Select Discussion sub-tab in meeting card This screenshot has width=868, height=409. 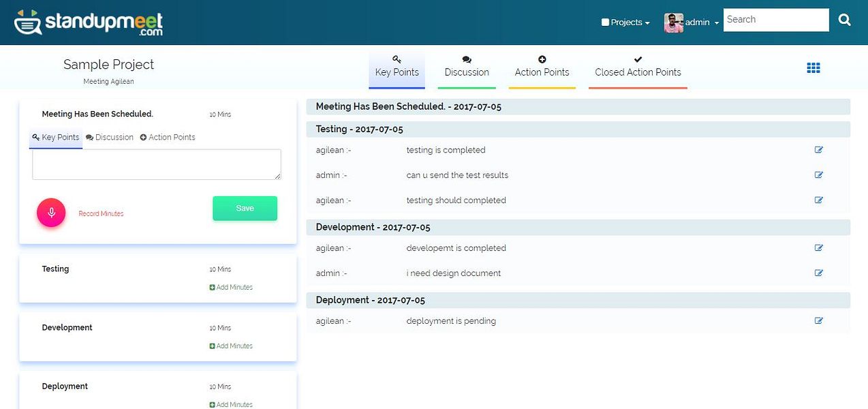click(x=110, y=138)
